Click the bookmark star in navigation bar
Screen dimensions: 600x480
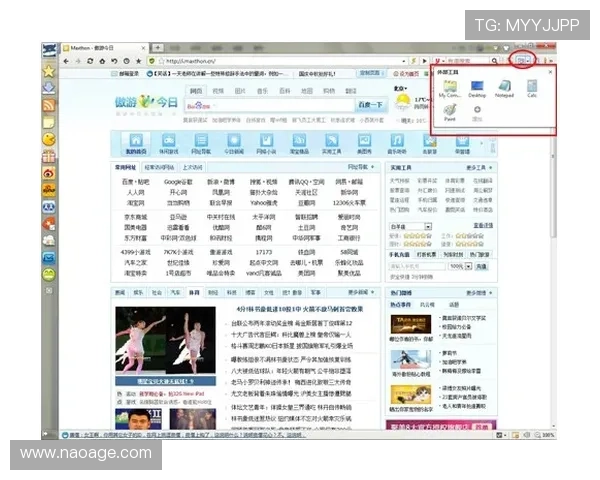click(139, 61)
